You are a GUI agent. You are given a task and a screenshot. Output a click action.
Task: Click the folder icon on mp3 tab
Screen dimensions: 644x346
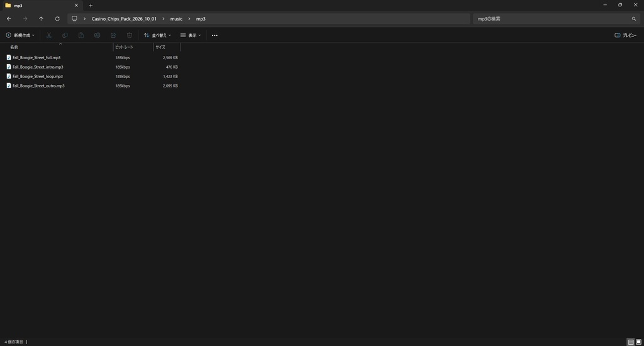[8, 5]
